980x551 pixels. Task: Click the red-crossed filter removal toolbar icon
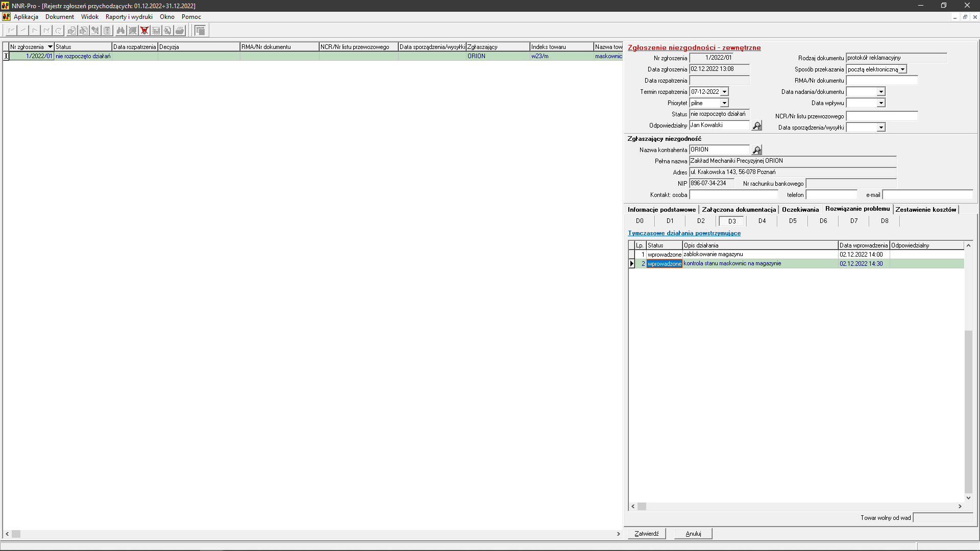coord(144,31)
